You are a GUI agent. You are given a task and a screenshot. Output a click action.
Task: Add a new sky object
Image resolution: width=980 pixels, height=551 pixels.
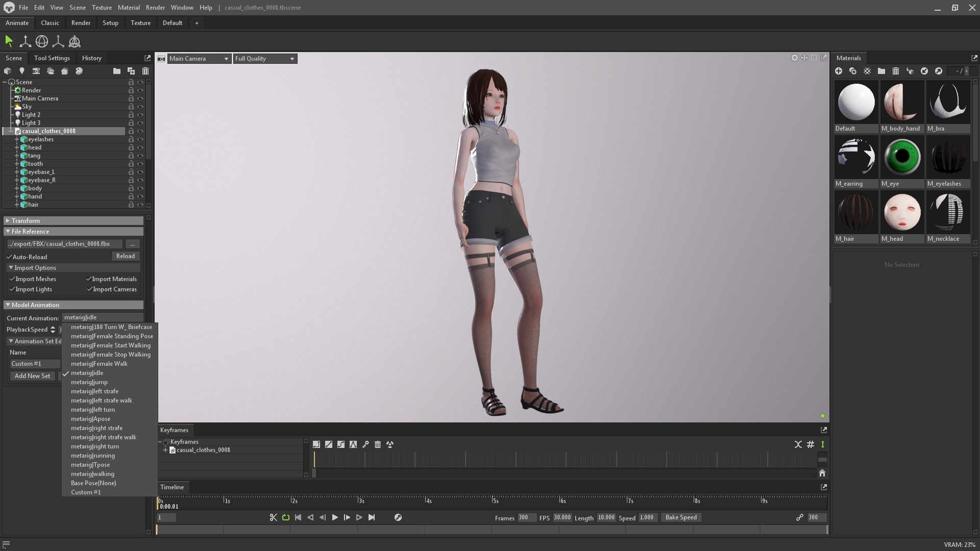51,71
